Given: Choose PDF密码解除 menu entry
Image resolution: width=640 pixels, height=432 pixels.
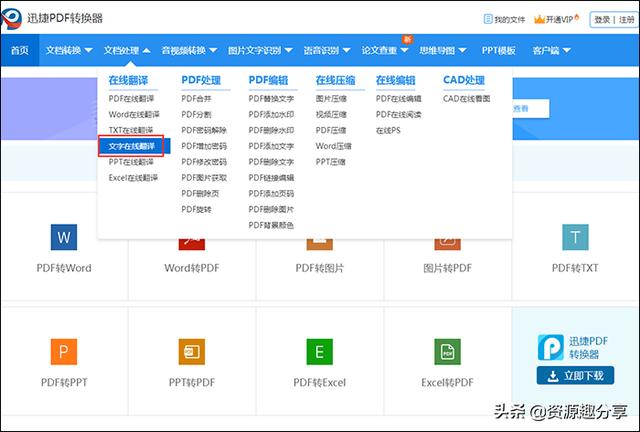Looking at the screenshot, I should coord(204,130).
